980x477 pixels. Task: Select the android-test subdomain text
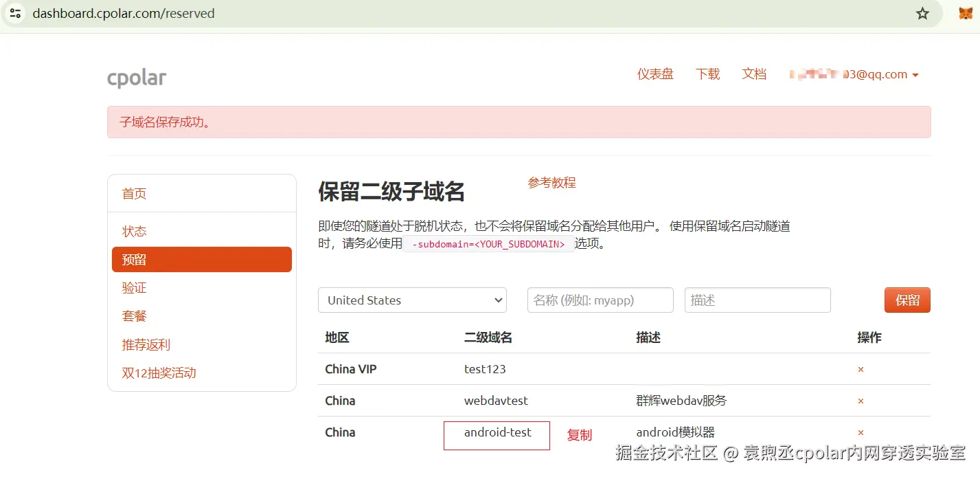[x=498, y=432]
